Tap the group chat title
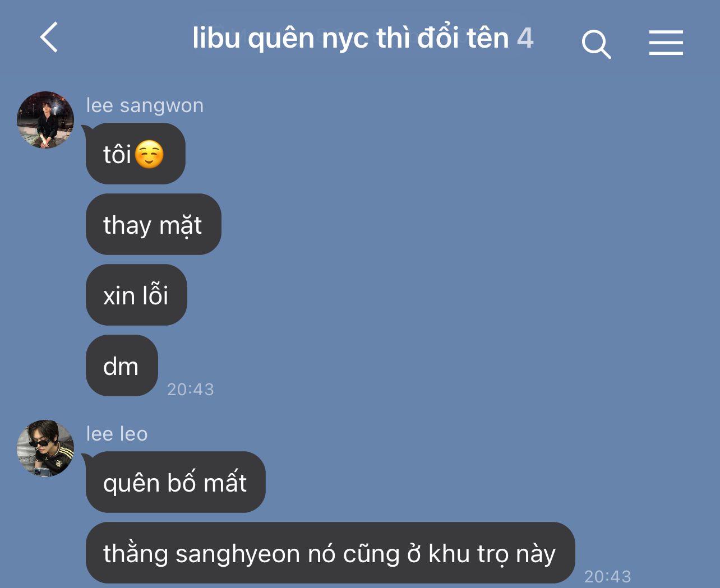720x588 pixels. coord(350,38)
